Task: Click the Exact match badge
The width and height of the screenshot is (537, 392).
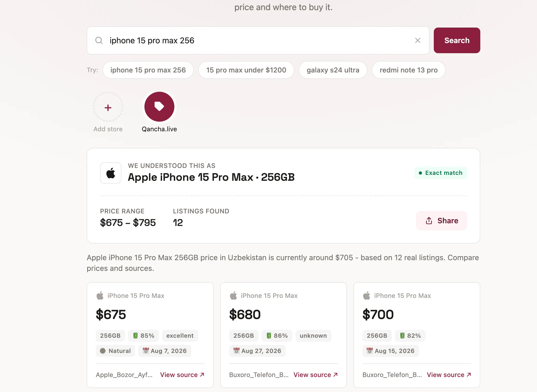Action: pos(441,173)
